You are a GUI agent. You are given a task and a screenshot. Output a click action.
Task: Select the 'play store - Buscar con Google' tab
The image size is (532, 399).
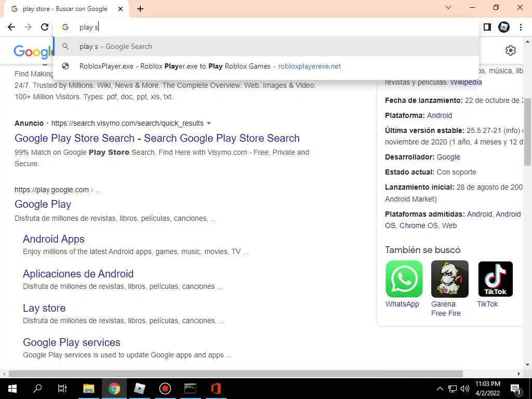click(x=65, y=9)
